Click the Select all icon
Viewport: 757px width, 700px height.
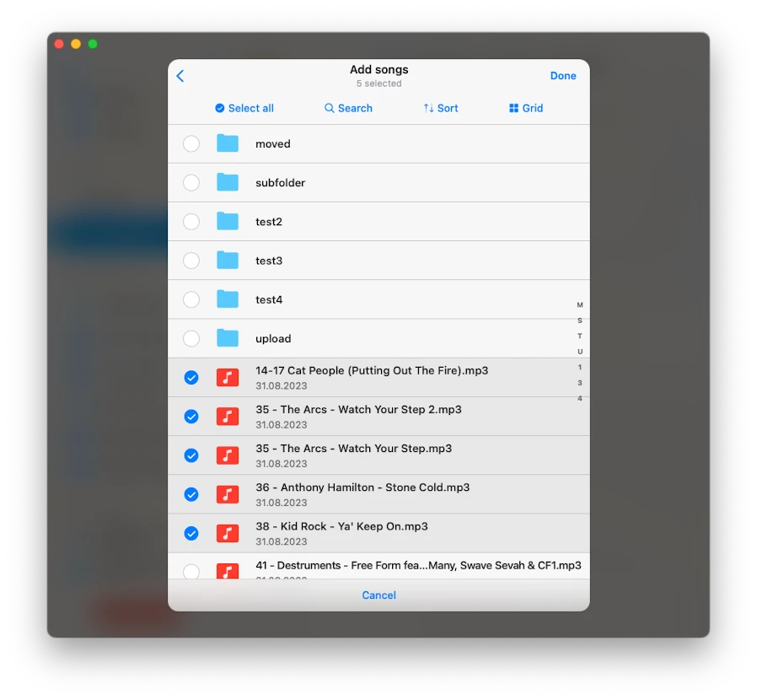tap(219, 108)
